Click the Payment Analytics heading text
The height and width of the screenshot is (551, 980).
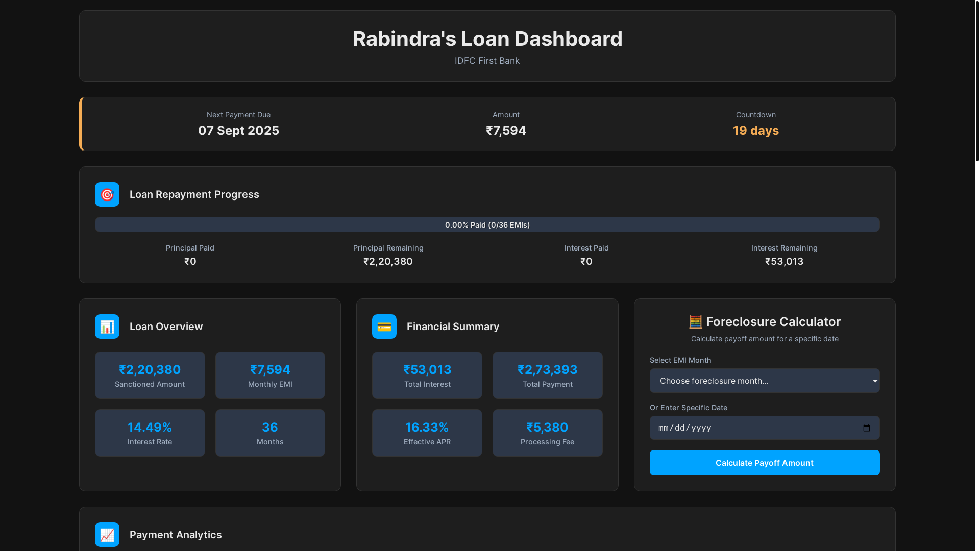[176, 535]
